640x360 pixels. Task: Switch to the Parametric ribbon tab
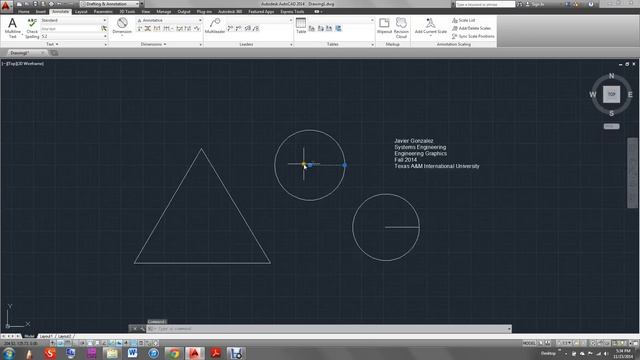103,12
